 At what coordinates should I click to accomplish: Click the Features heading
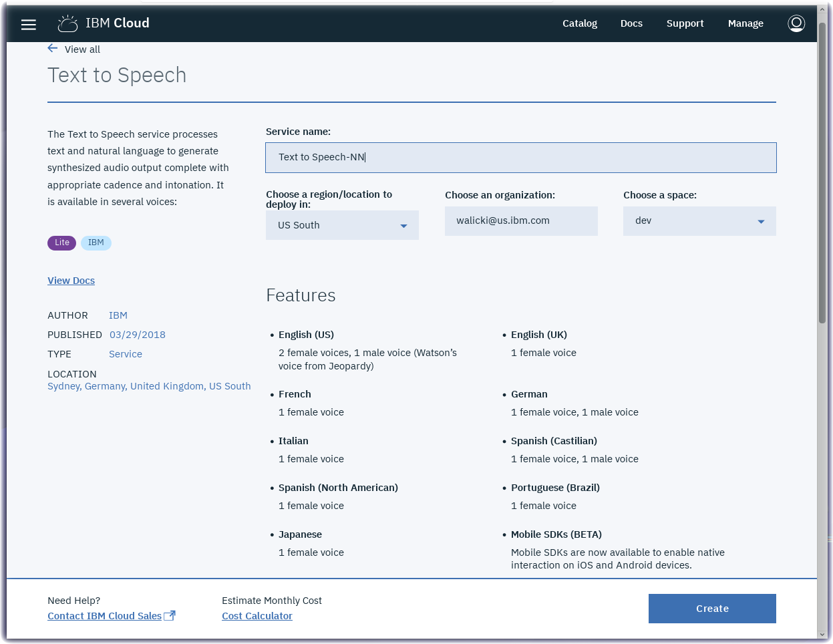tap(301, 295)
